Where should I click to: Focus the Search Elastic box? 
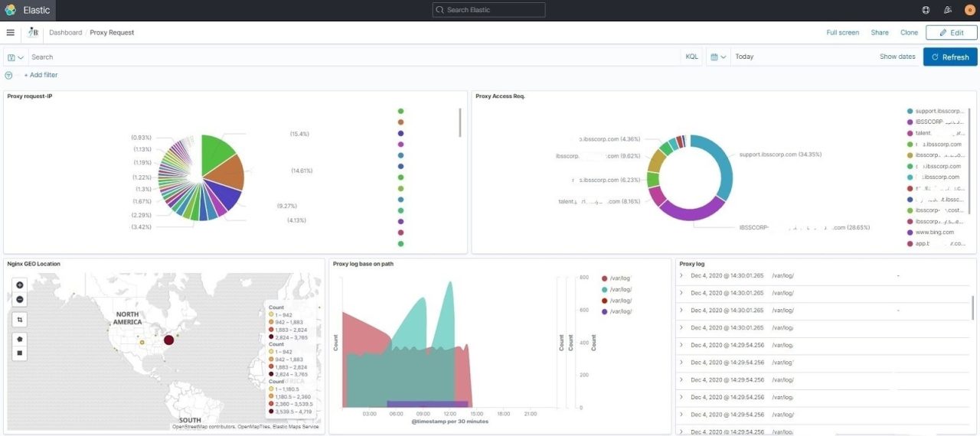point(488,10)
